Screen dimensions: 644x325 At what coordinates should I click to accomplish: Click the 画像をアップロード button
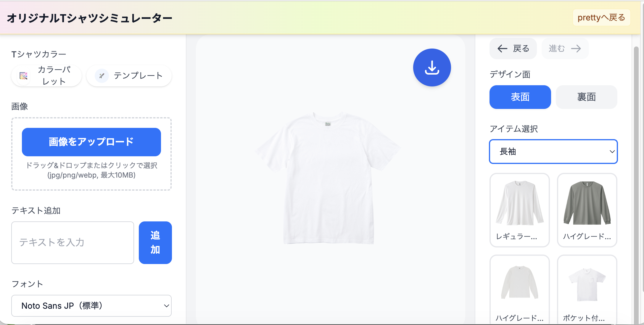coord(91,142)
